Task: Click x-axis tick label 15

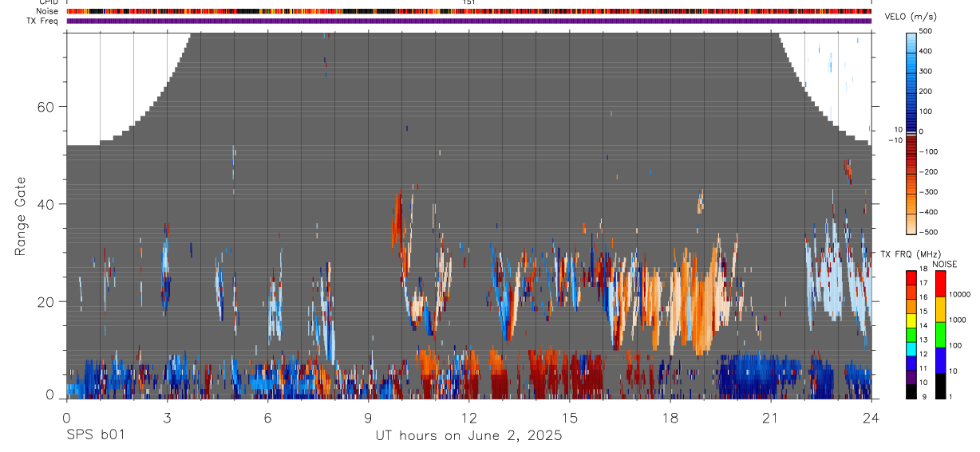Action: point(569,417)
